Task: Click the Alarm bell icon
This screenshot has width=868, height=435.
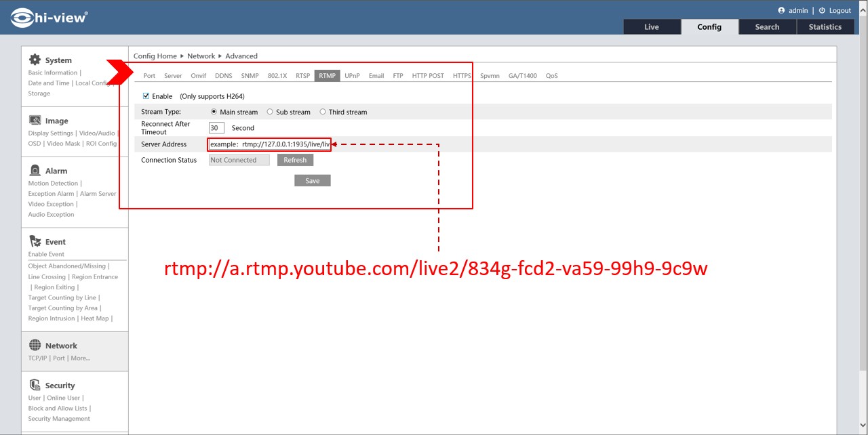Action: pos(35,171)
